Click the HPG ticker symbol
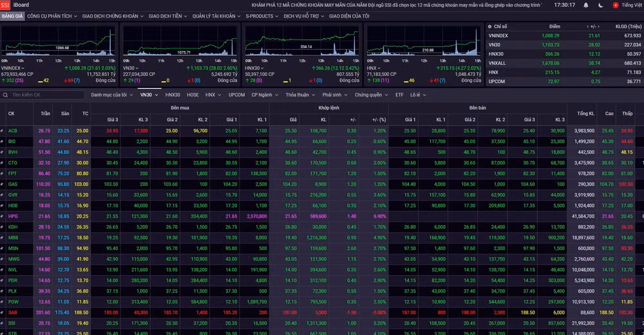The width and height of the screenshot is (644, 335). pyautogui.click(x=13, y=216)
